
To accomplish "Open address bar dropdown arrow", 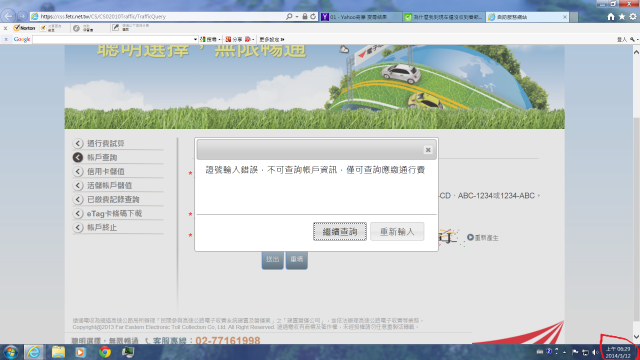I will [297, 16].
